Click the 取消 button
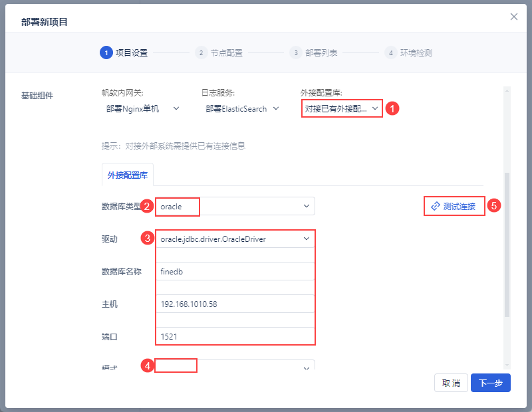532x412 pixels. point(451,383)
